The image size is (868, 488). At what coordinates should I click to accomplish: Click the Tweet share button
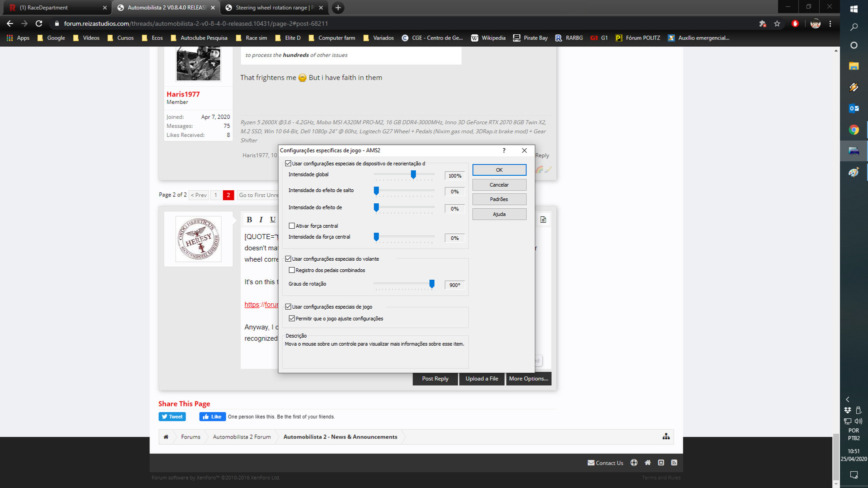click(172, 417)
